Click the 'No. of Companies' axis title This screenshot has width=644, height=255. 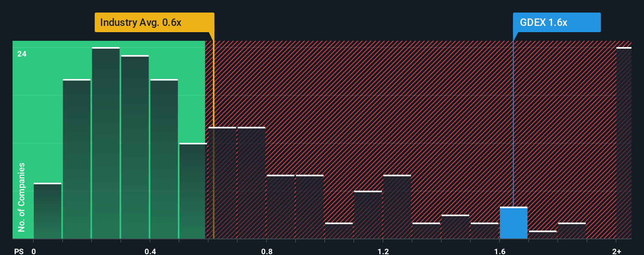click(22, 197)
